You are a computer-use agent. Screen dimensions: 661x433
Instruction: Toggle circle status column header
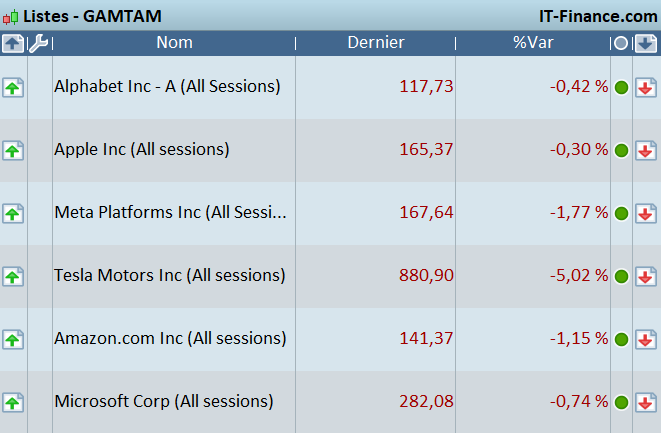[x=621, y=43]
